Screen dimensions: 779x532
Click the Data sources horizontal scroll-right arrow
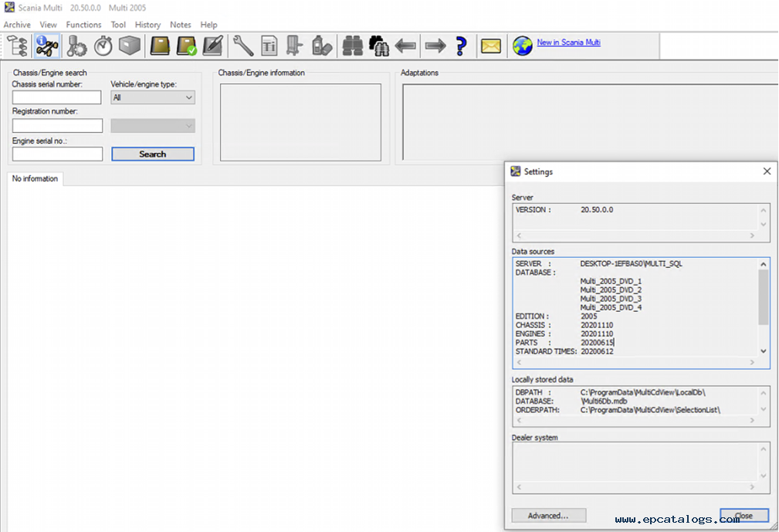pos(752,363)
